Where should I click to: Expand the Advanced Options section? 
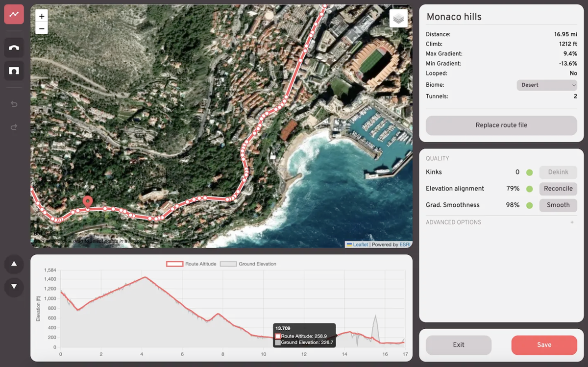click(572, 222)
